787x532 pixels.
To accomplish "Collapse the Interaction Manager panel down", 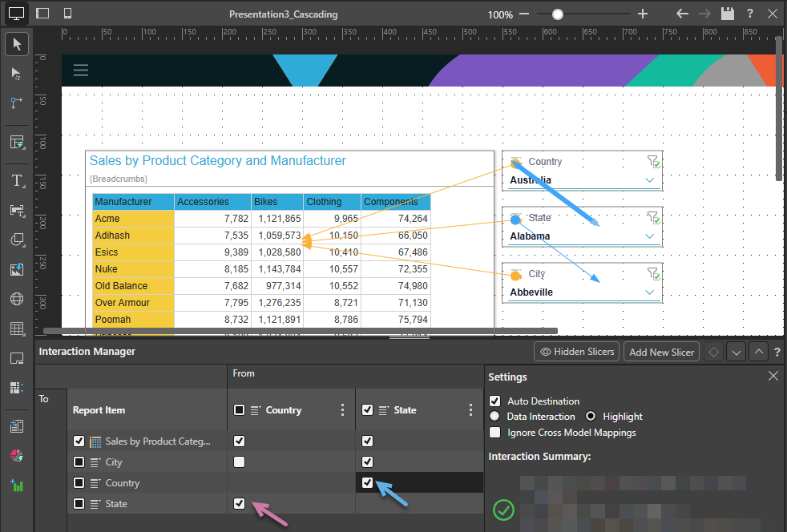I will coord(736,352).
